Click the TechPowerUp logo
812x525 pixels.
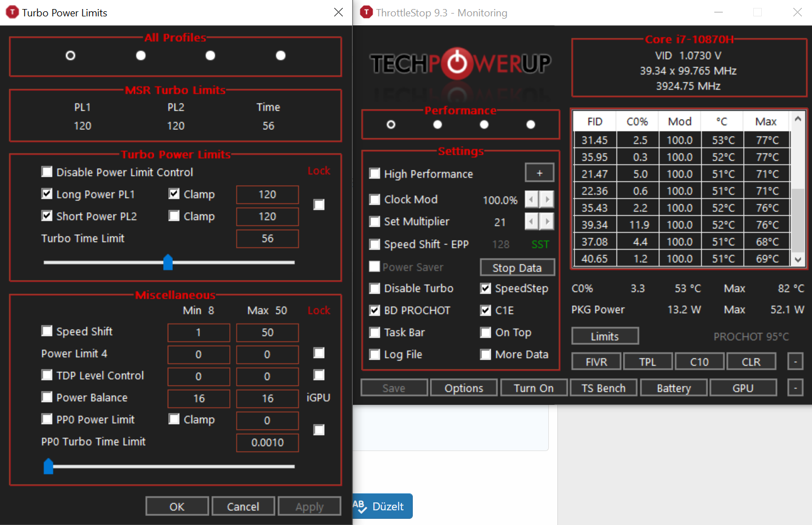pos(460,63)
